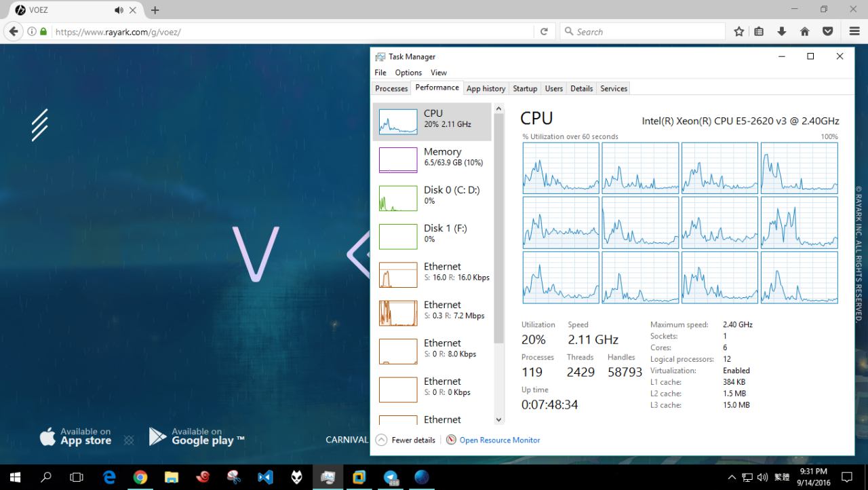The width and height of the screenshot is (868, 490).
Task: Switch to Task Manager taskbar button
Action: tap(328, 477)
